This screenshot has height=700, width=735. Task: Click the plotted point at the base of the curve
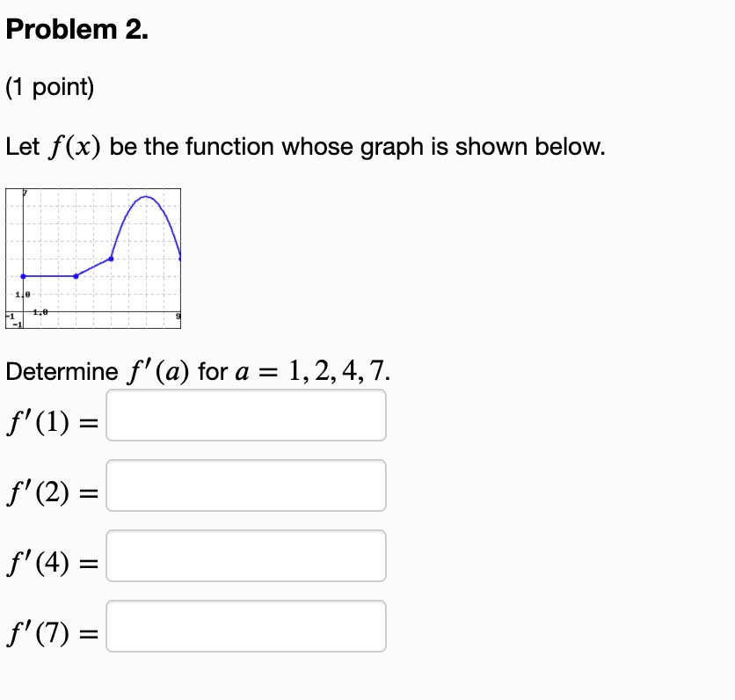click(112, 259)
